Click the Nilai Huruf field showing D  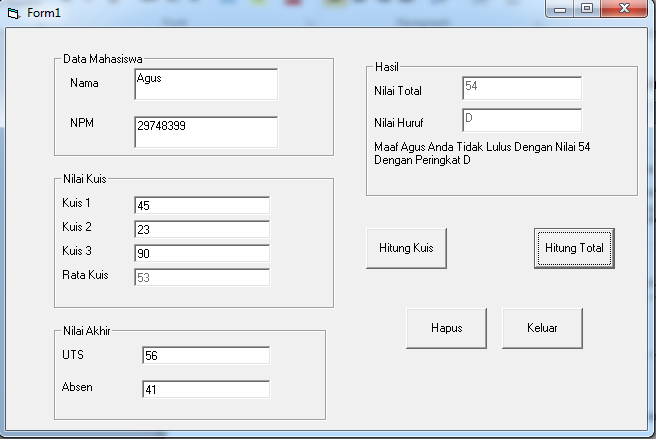coord(522,121)
